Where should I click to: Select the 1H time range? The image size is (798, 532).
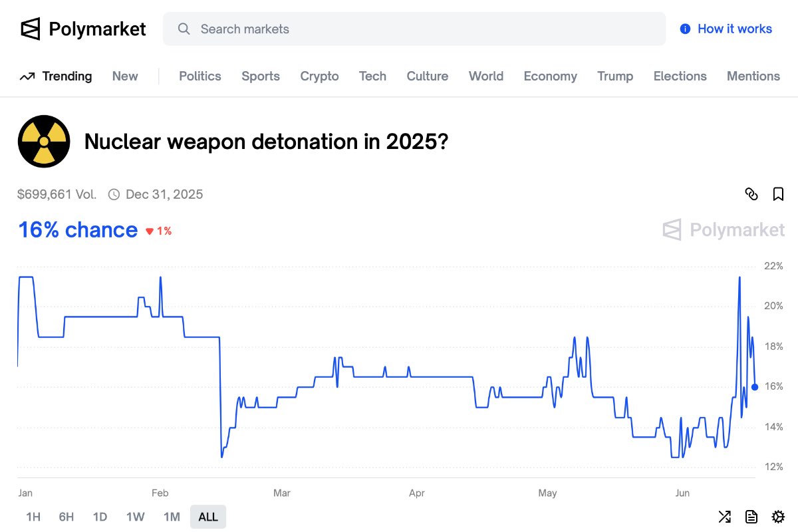(x=33, y=517)
